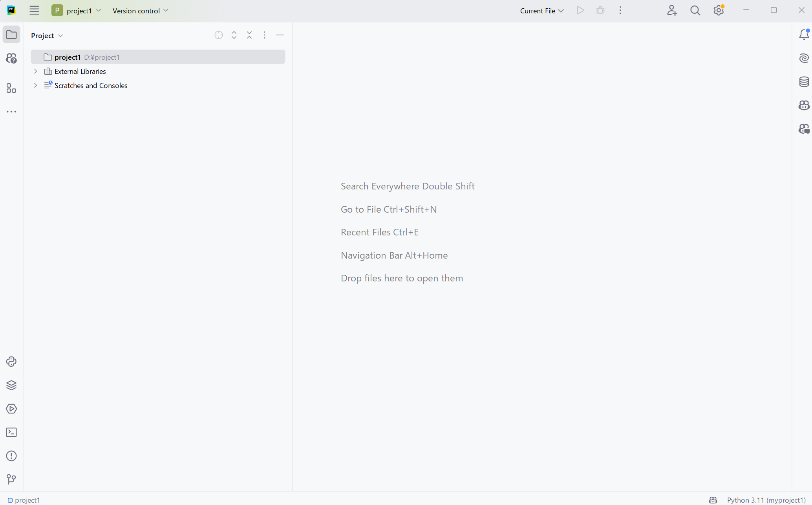
Task: Open the Terminal tool window
Action: click(11, 432)
